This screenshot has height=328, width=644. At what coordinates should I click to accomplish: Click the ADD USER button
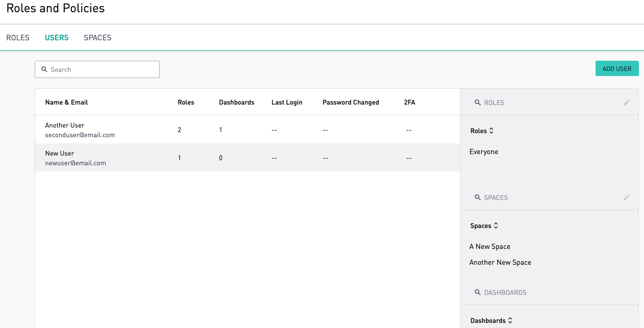pyautogui.click(x=617, y=69)
